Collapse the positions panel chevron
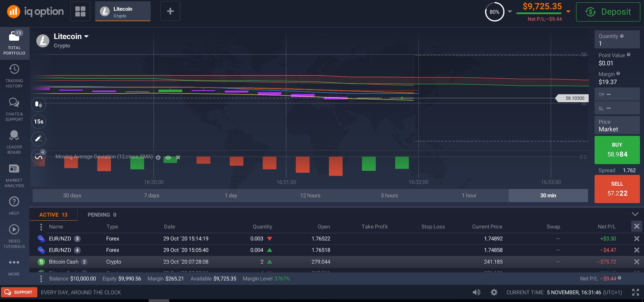 click(x=635, y=214)
